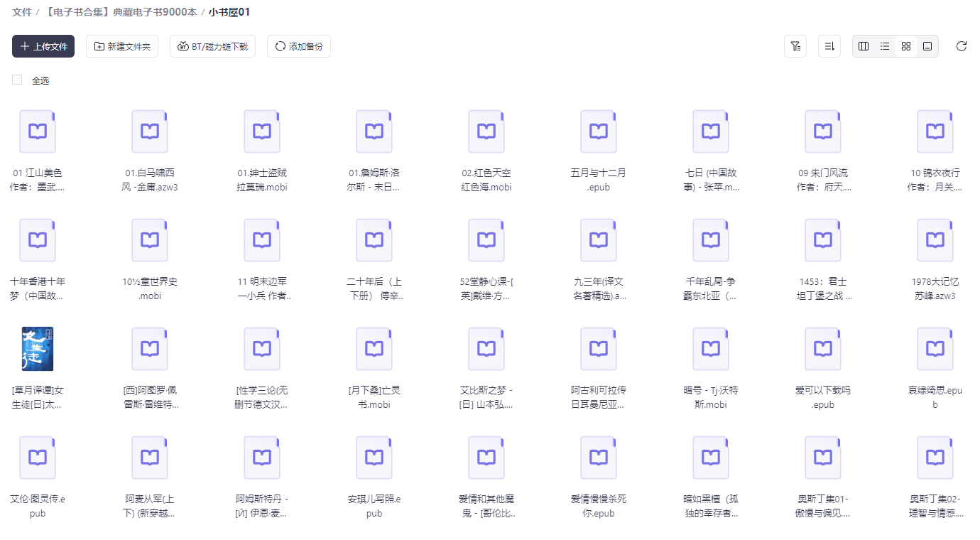Viewport: 980px width, 540px height.
Task: Go to 文件 root in breadcrumb
Action: click(x=22, y=12)
